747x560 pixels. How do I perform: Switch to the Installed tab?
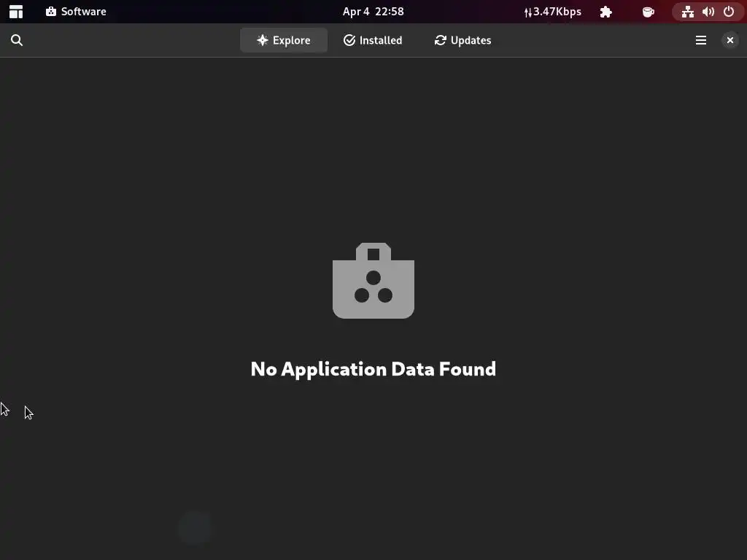click(373, 41)
